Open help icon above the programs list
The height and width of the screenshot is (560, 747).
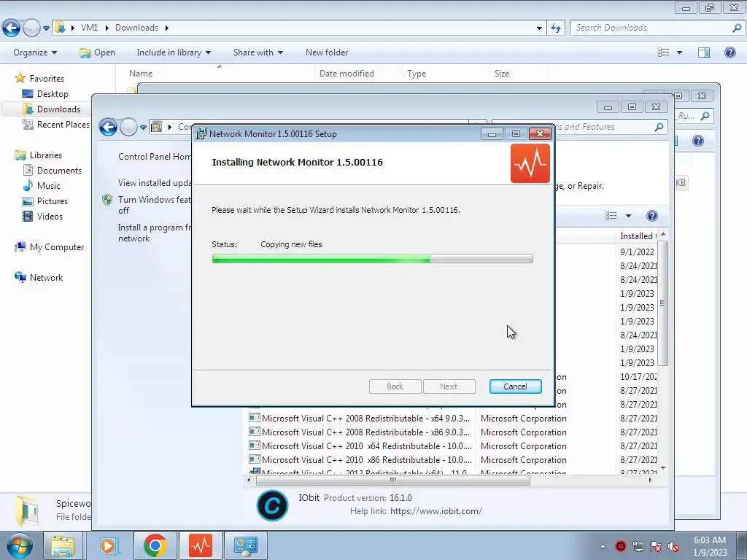click(x=651, y=216)
